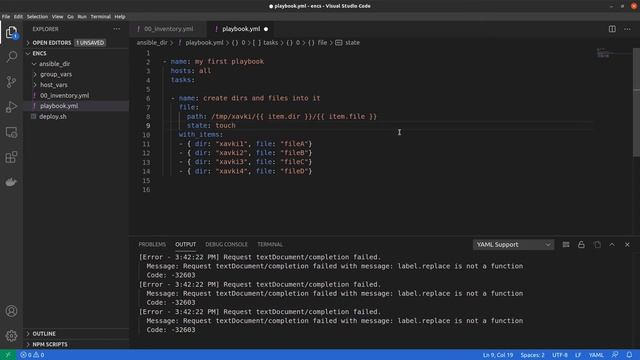Open the Docker view in activity bar
The image size is (640, 360).
11,182
